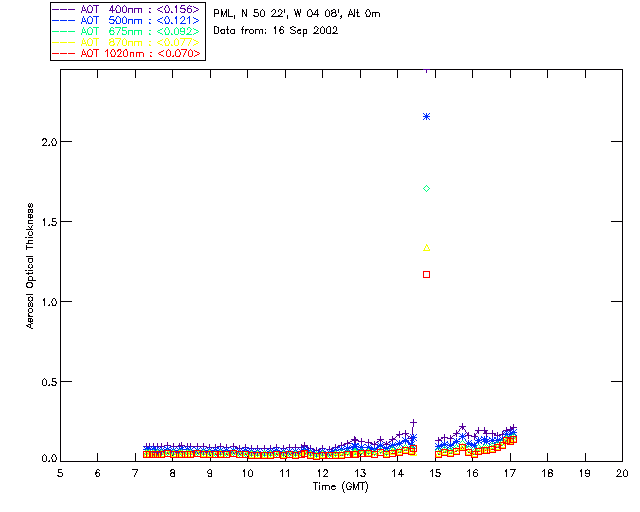Viewport: 640px width, 512px height.
Task: Click the hour 5 tick label on x-axis
Action: pos(60,473)
